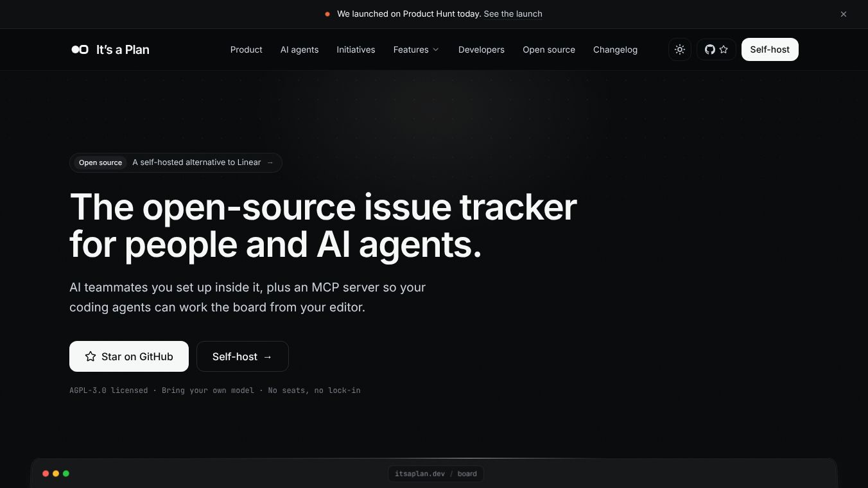Click the red dot in the board window preview
This screenshot has height=488, width=868.
46,474
